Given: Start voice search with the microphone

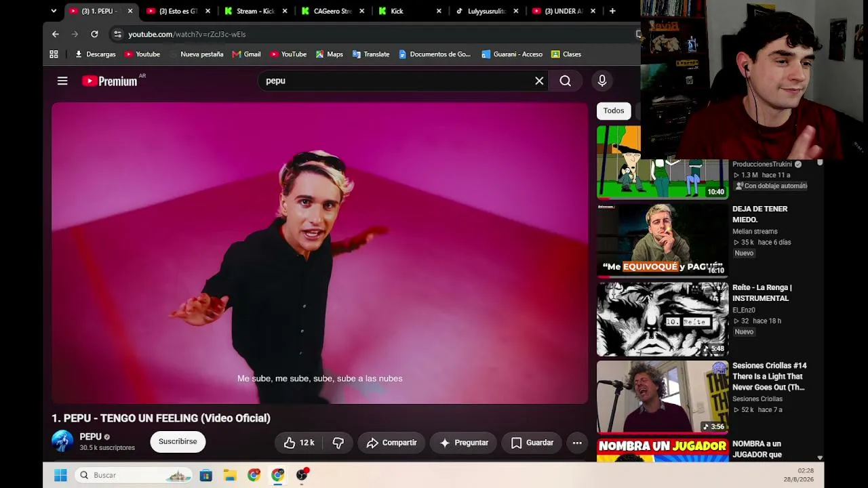Looking at the screenshot, I should 602,81.
